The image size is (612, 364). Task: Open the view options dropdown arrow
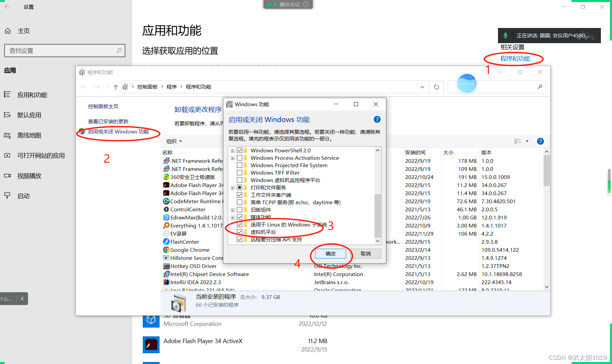coord(527,141)
